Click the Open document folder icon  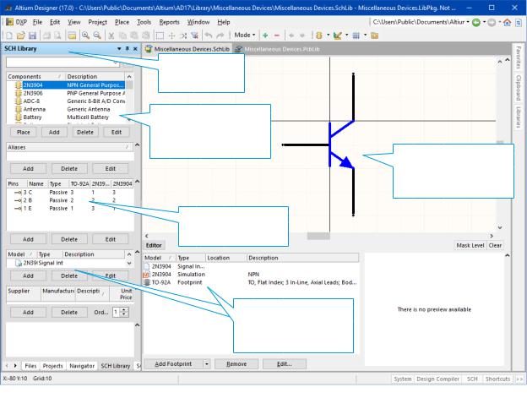coord(21,35)
